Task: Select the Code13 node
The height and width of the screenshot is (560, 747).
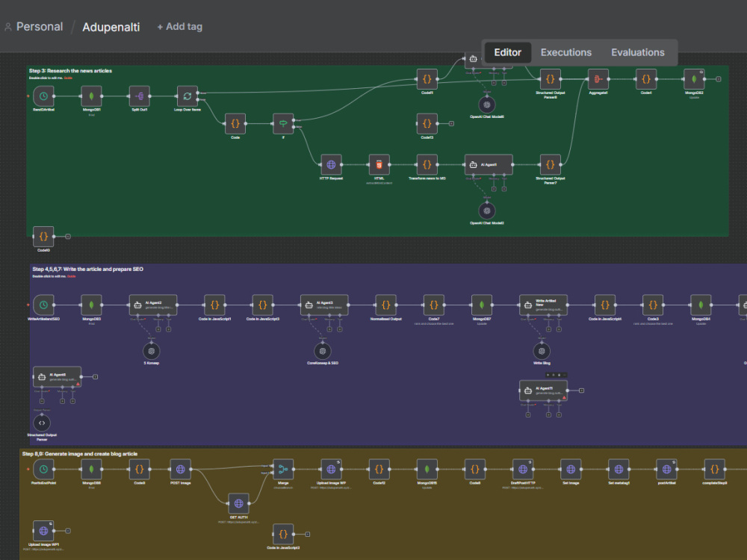Action: pyautogui.click(x=427, y=124)
